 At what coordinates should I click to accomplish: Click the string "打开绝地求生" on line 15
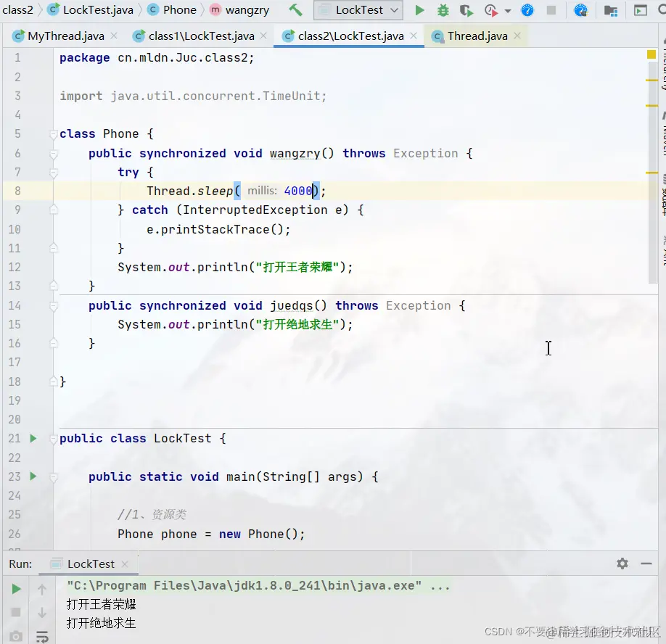tap(297, 325)
